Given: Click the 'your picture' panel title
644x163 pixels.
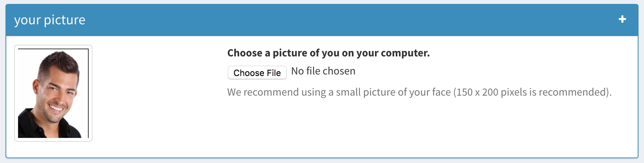Looking at the screenshot, I should coord(50,20).
